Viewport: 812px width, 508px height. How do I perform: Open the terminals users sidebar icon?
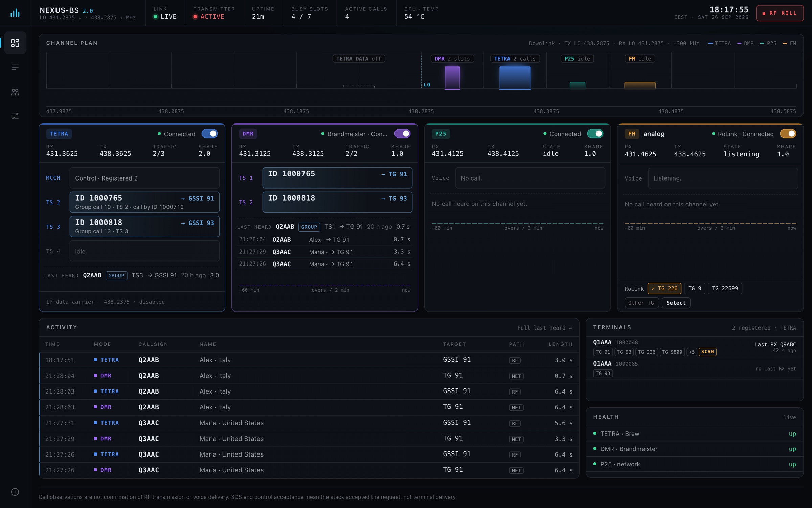point(15,92)
